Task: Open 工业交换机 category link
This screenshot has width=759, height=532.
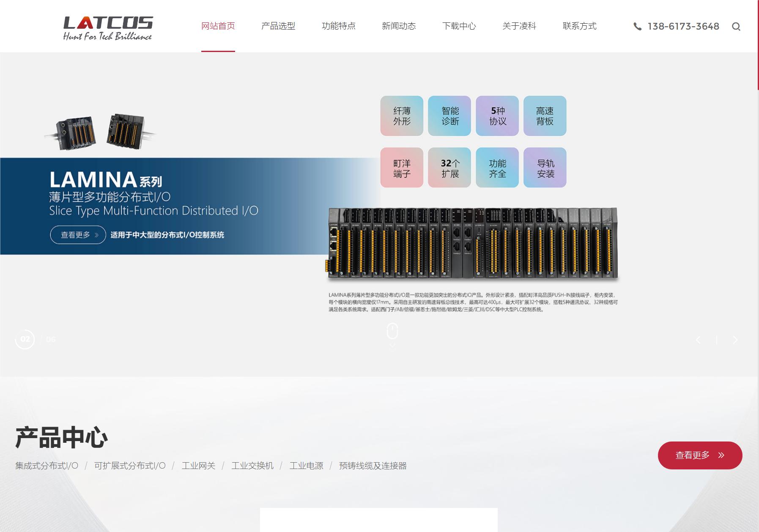Action: (x=252, y=466)
